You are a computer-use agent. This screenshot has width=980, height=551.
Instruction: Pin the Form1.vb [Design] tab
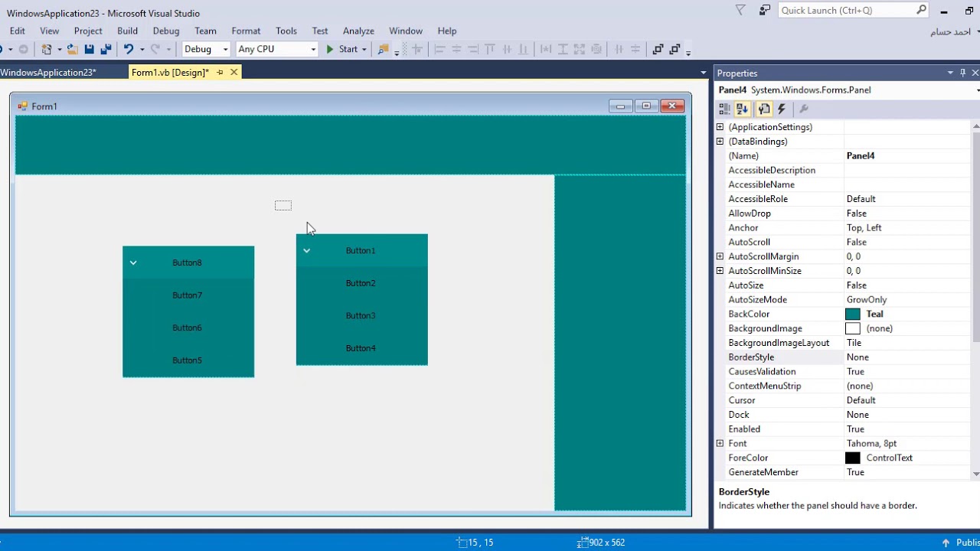[220, 72]
